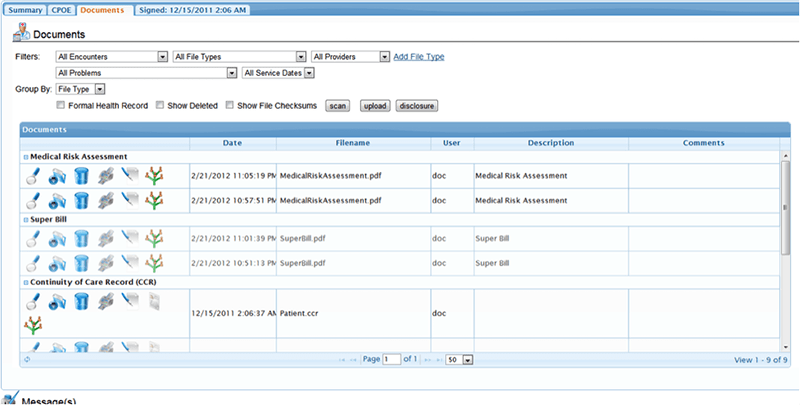Switch to the CPOE tab

point(61,10)
